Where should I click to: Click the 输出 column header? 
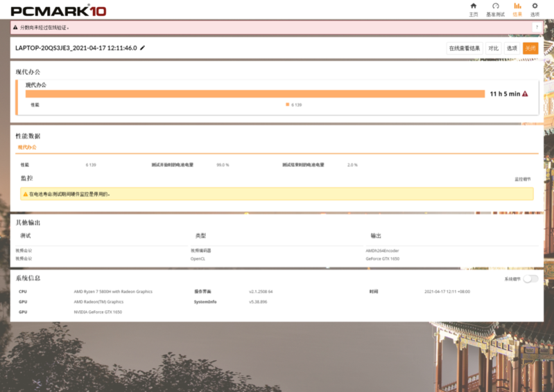tap(376, 235)
